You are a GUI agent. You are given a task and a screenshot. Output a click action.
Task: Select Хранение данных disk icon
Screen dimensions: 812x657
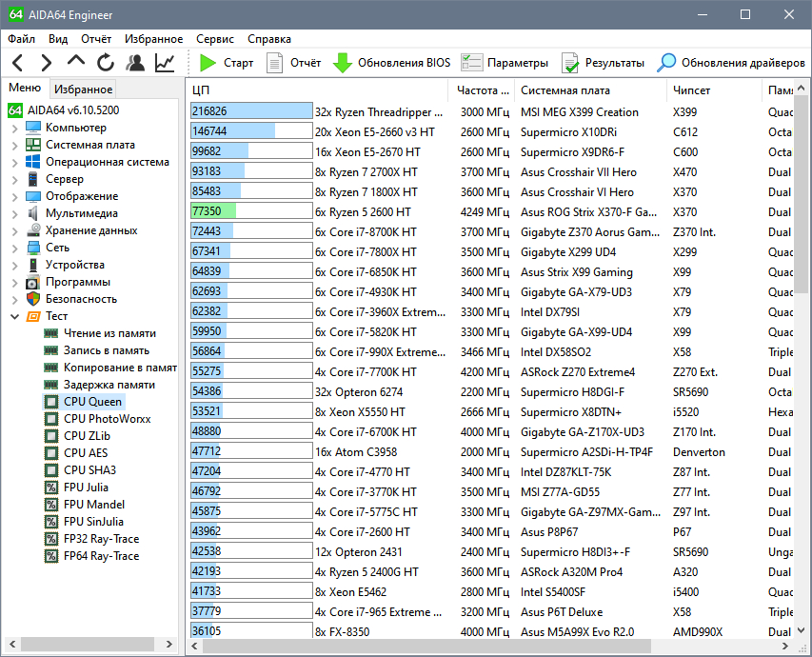point(33,230)
